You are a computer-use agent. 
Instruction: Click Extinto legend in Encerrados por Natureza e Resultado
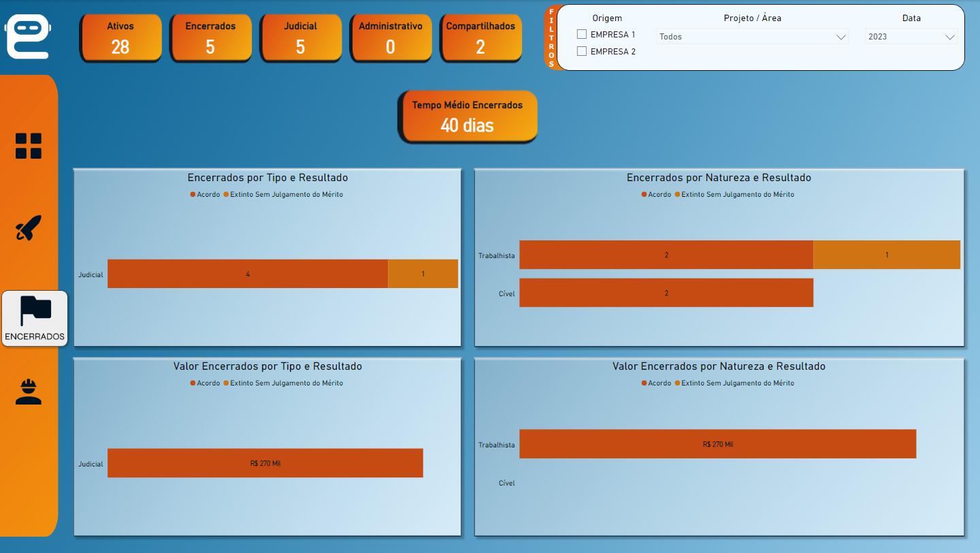(734, 195)
